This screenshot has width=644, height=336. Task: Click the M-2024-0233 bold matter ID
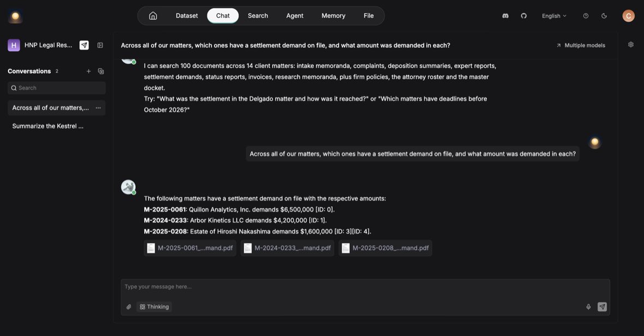165,220
